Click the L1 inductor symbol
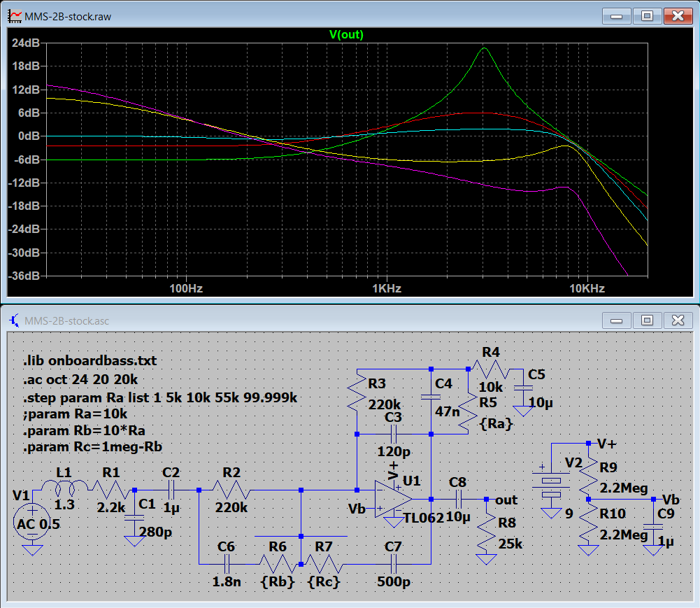Screen dimensions: 700x608 (x=65, y=488)
